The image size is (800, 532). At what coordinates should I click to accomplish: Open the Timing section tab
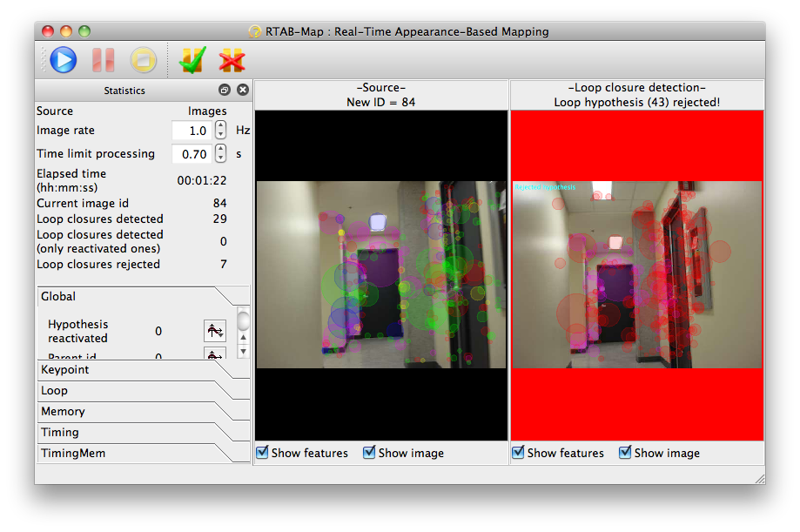pyautogui.click(x=144, y=433)
